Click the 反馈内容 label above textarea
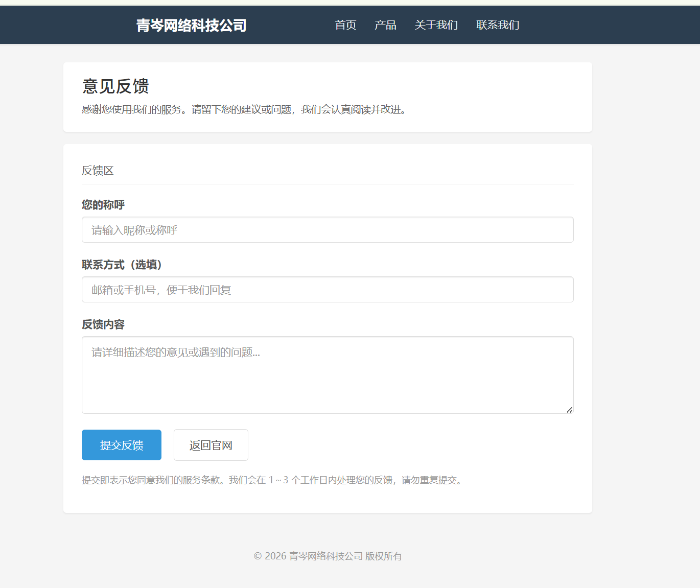This screenshot has height=588, width=700. [x=104, y=324]
